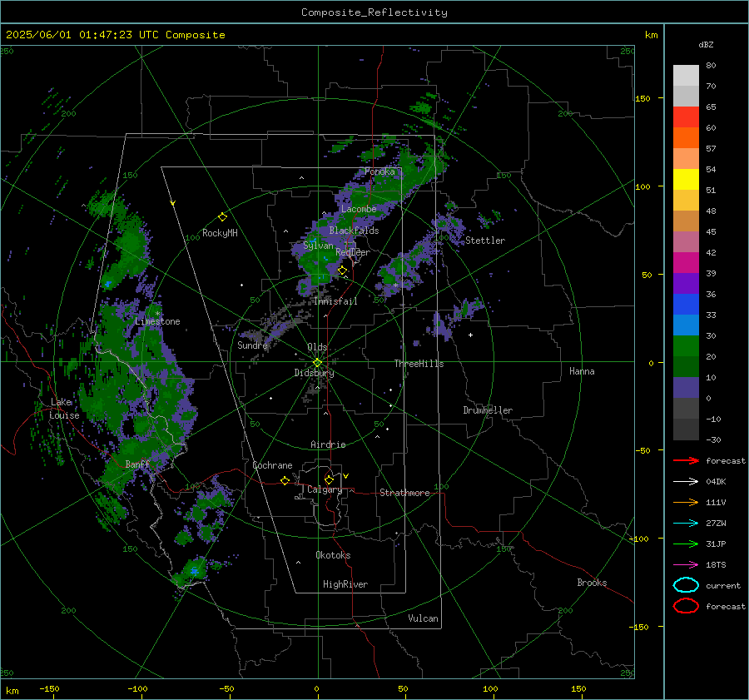Click the Hanna label
The image size is (749, 700).
pyautogui.click(x=582, y=371)
